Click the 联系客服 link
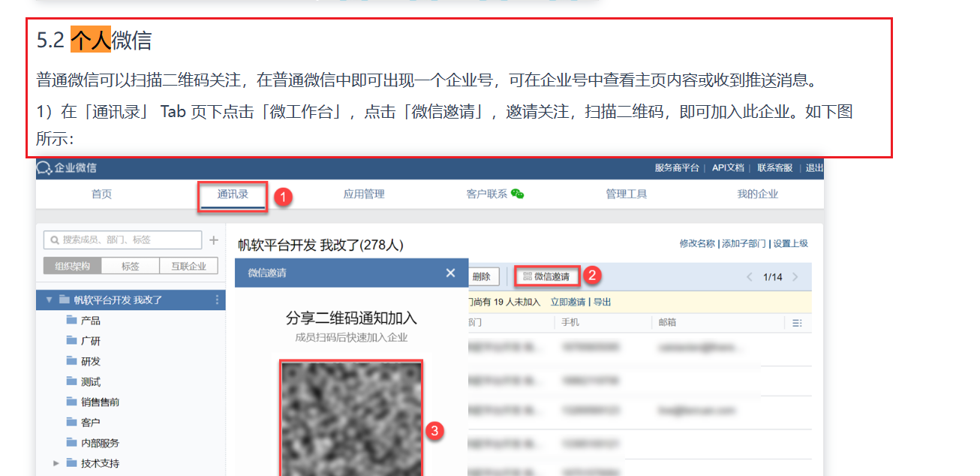The height and width of the screenshot is (476, 980). (x=775, y=167)
